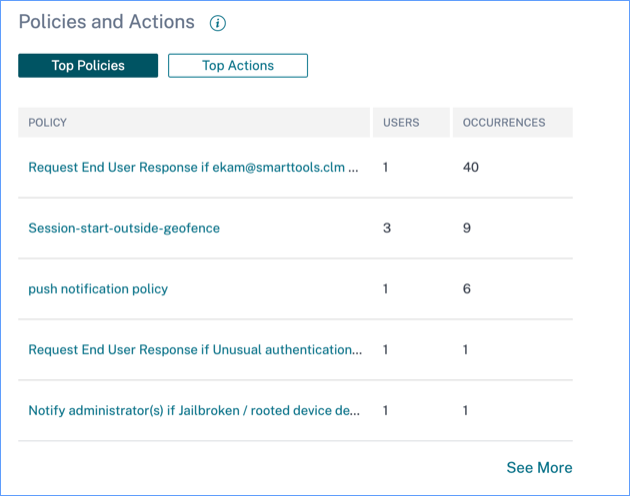Switch to the Top Policies tab

coord(88,66)
